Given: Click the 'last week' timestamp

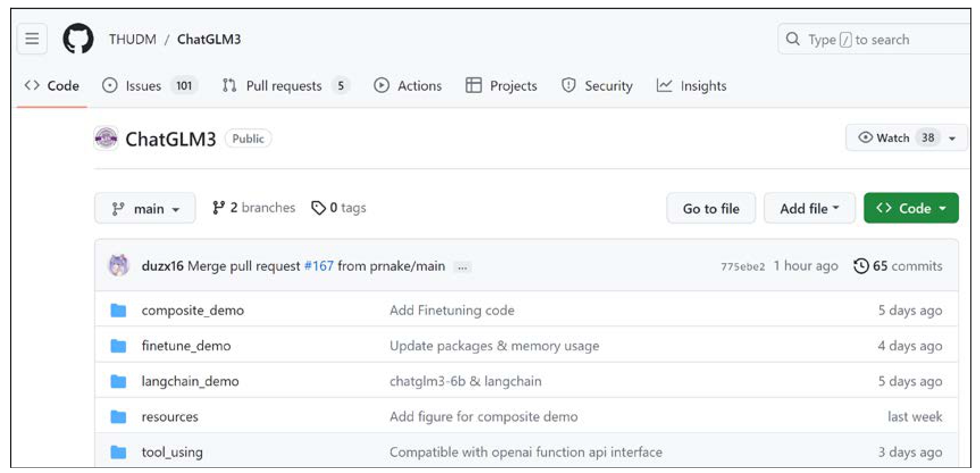Looking at the screenshot, I should [915, 416].
